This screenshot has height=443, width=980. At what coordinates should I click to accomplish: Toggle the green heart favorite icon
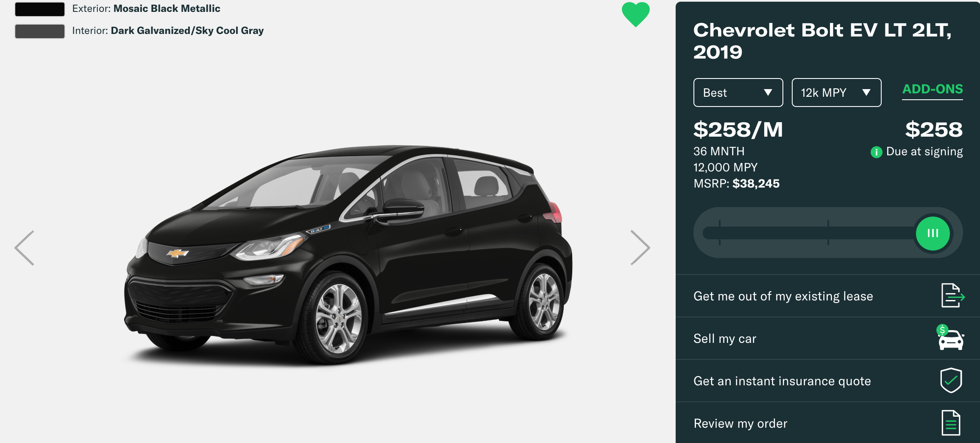tap(635, 14)
